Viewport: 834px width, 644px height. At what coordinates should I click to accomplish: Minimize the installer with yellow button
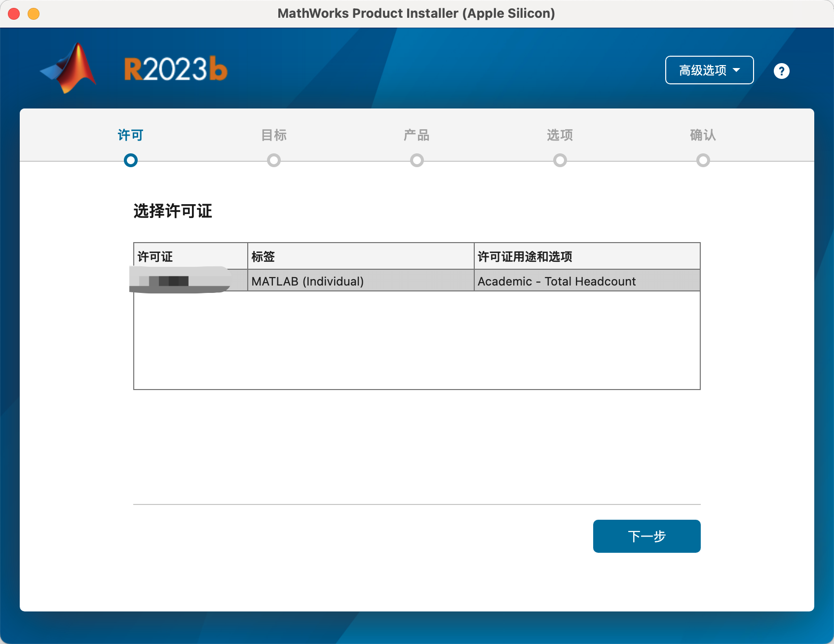(34, 14)
